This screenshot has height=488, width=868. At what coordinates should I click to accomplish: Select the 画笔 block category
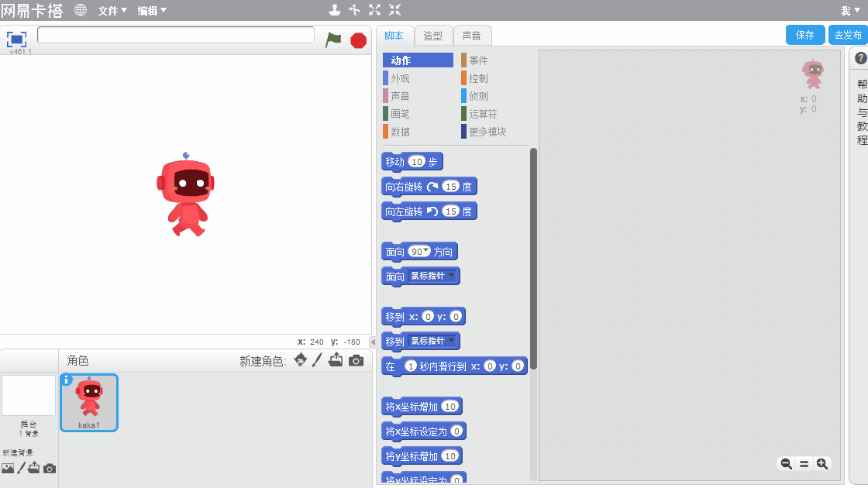coord(401,114)
